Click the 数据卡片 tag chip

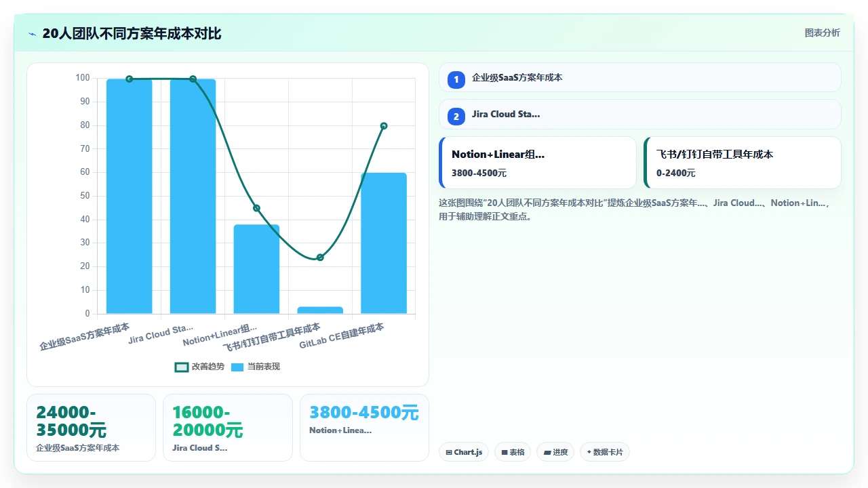click(x=605, y=452)
